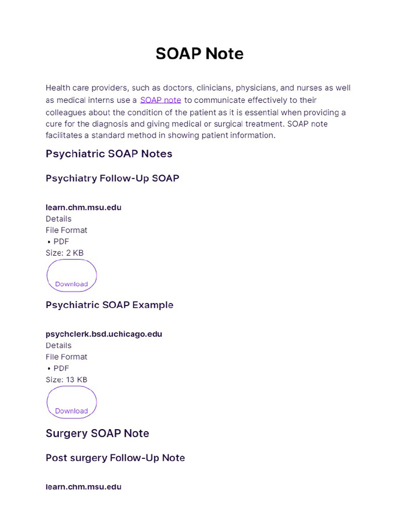Click "File Format" above the 2 KB size
The image size is (399, 532).
tap(66, 230)
